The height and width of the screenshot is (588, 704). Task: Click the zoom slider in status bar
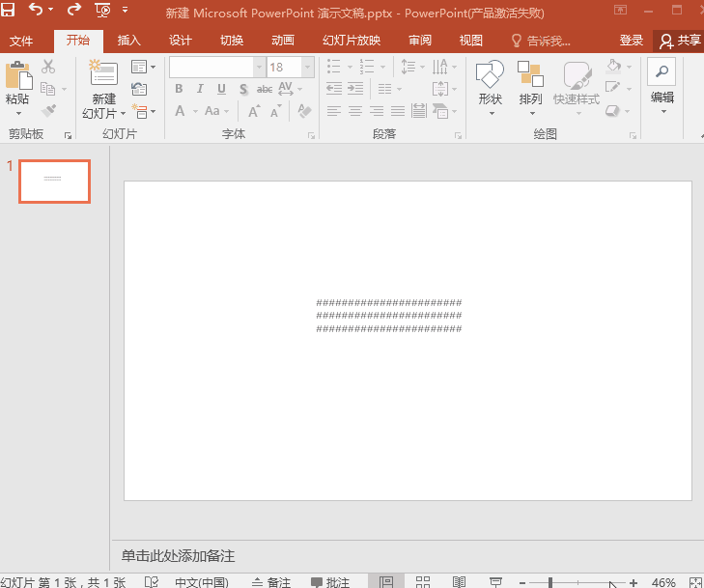[550, 582]
